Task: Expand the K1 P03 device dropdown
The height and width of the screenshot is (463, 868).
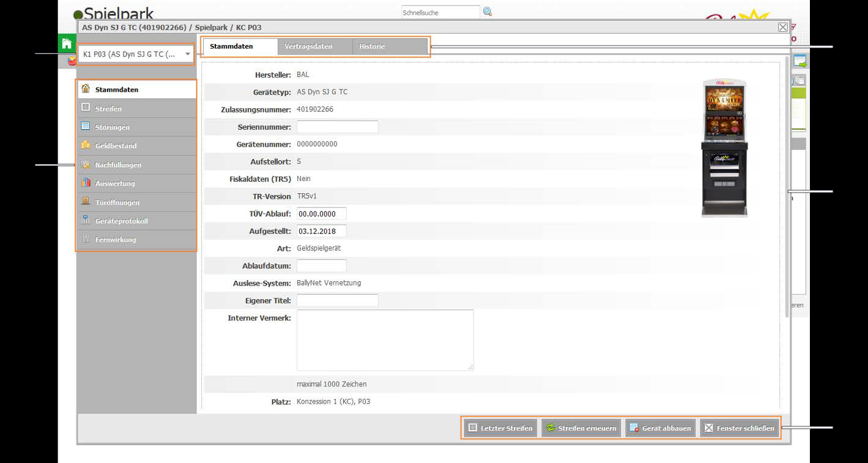Action: [136, 54]
